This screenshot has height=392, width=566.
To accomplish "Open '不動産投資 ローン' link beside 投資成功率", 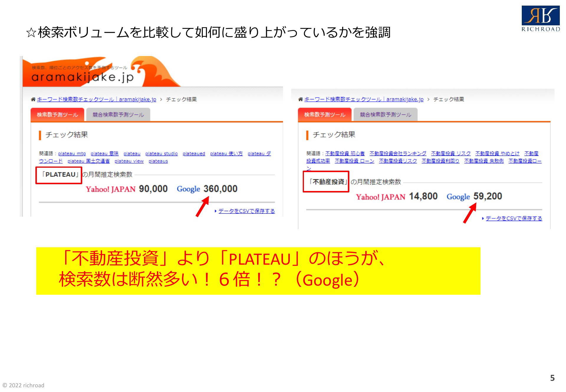I will point(354,161).
